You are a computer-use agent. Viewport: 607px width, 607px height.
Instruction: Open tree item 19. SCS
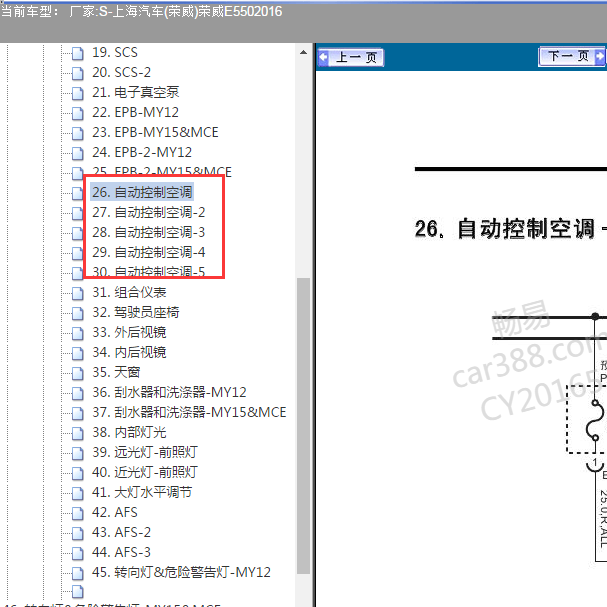[115, 52]
